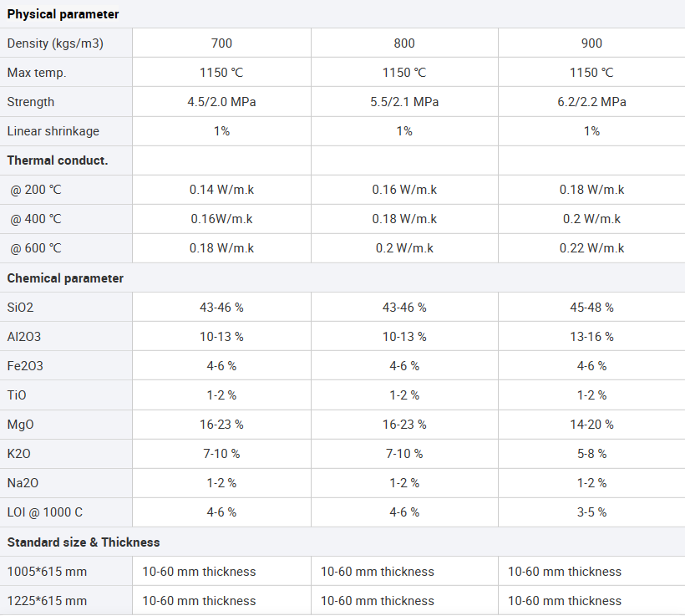
Task: Select the @ 400 °C row label
Action: [36, 219]
